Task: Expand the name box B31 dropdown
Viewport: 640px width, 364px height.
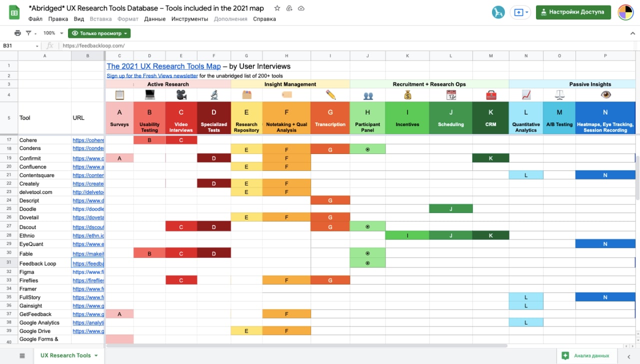Action: (x=37, y=45)
